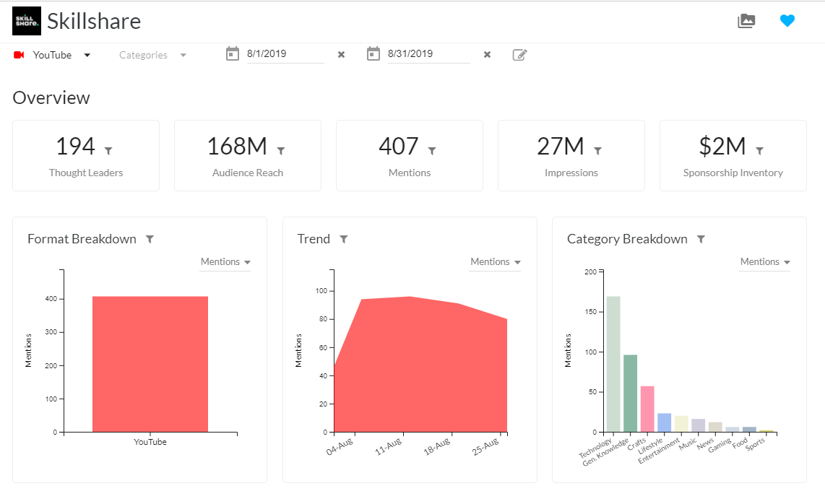Viewport: 825px width, 504px height.
Task: Toggle the blue heart favorite icon
Action: pyautogui.click(x=787, y=20)
